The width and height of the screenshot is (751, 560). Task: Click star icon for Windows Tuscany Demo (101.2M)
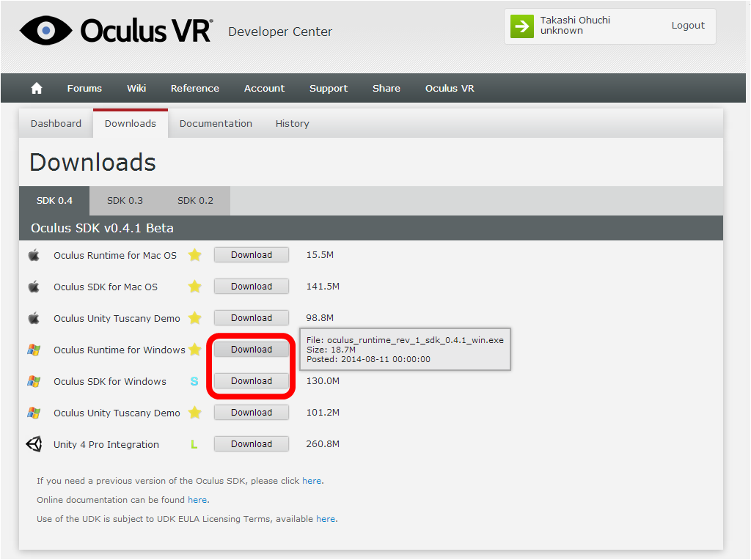[x=194, y=413]
